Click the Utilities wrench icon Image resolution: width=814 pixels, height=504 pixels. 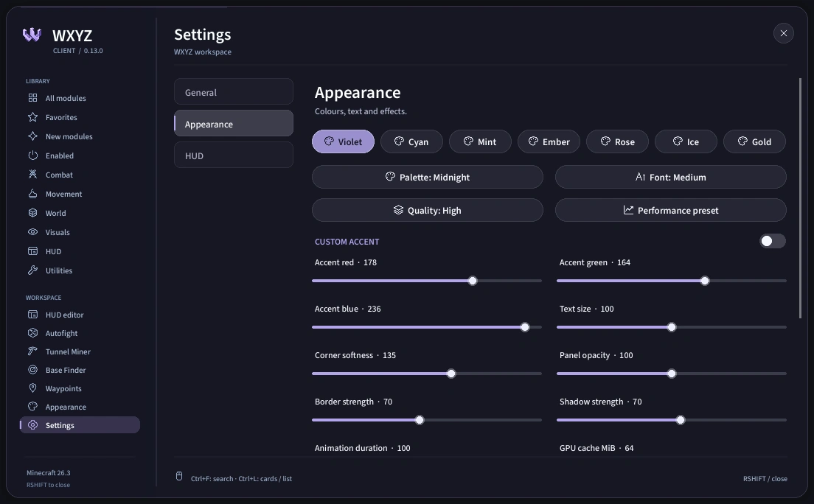[32, 270]
